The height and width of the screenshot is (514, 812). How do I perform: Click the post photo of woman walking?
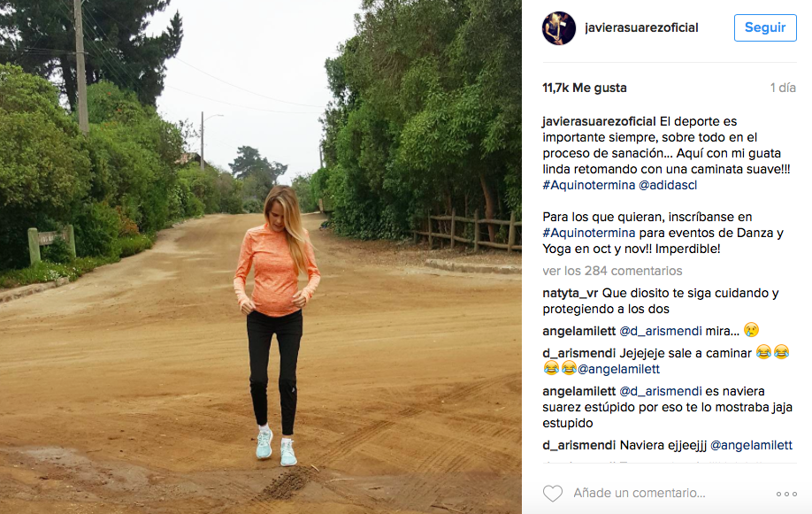tap(260, 257)
